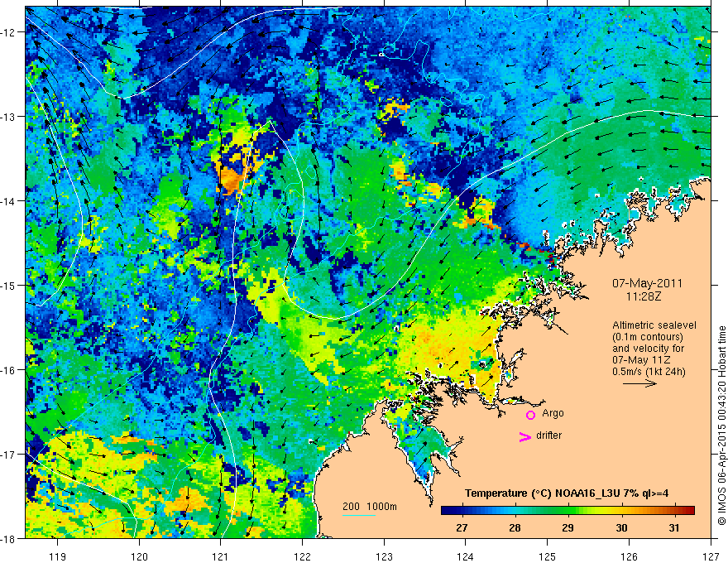Click the longitude axis label '126'
Image resolution: width=728 pixels, height=563 pixels.
(x=629, y=556)
